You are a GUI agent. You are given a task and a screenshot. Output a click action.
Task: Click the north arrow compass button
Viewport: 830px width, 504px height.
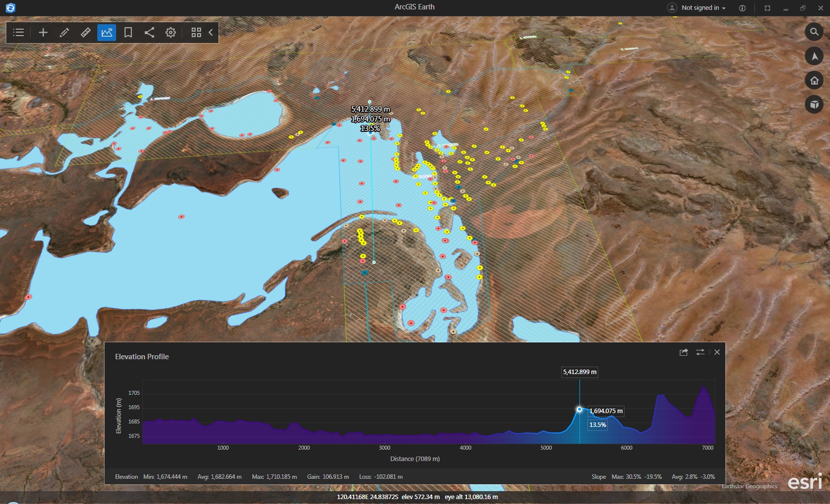point(814,56)
